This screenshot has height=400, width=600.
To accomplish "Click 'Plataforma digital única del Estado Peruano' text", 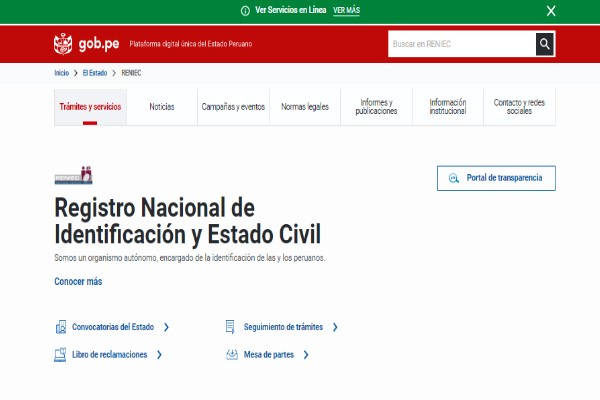I will point(191,44).
